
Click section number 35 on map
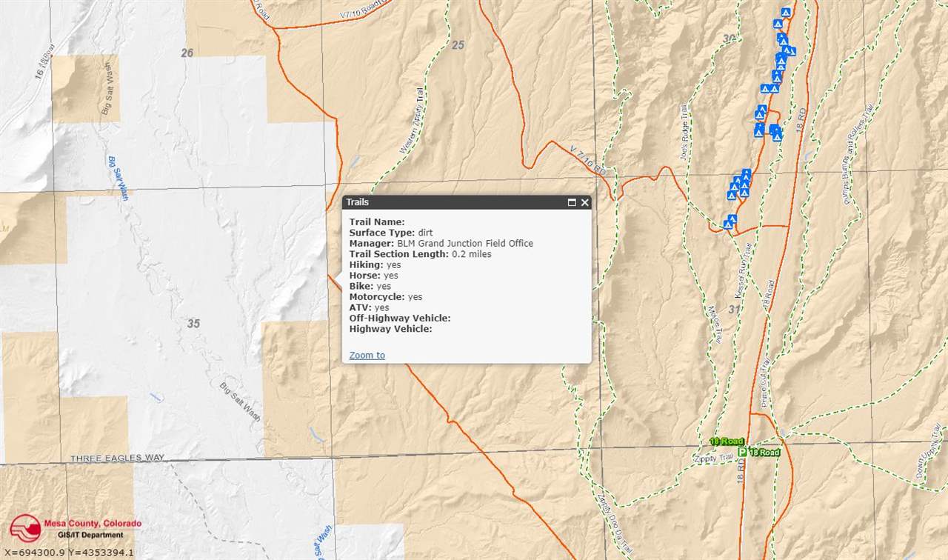click(x=193, y=324)
